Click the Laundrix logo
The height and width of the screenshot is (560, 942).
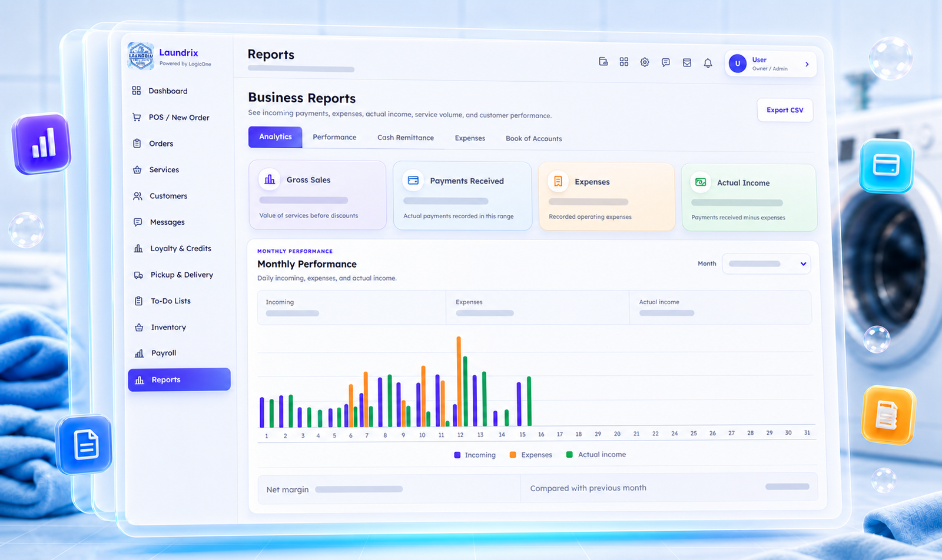coord(141,56)
